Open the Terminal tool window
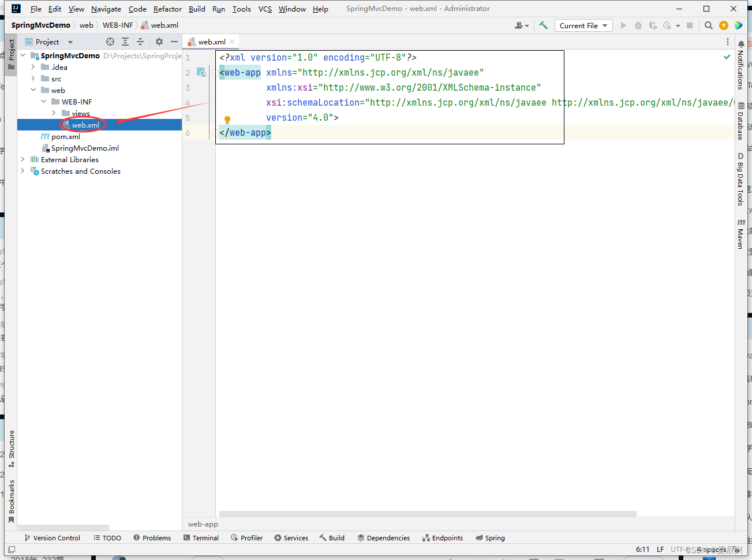 (x=201, y=537)
